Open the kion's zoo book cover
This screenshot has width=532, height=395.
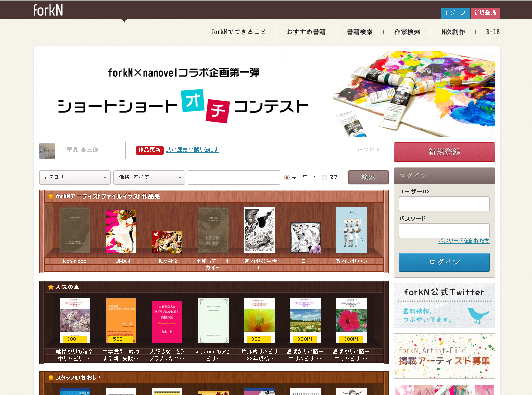pyautogui.click(x=74, y=230)
